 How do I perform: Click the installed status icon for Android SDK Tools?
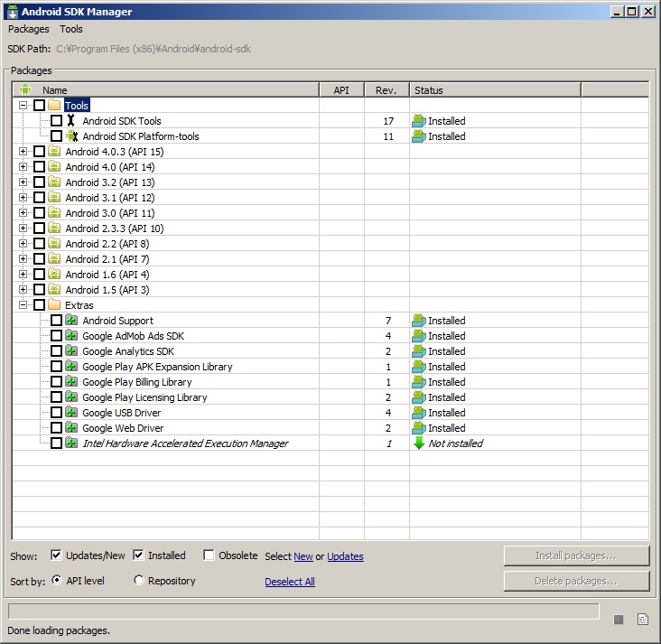419,121
